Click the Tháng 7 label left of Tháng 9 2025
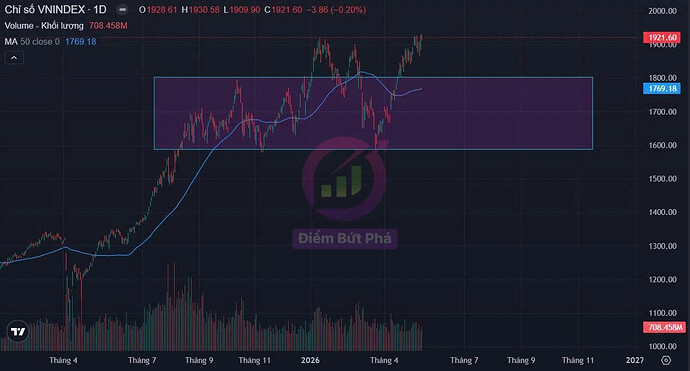690x371 pixels. click(142, 360)
